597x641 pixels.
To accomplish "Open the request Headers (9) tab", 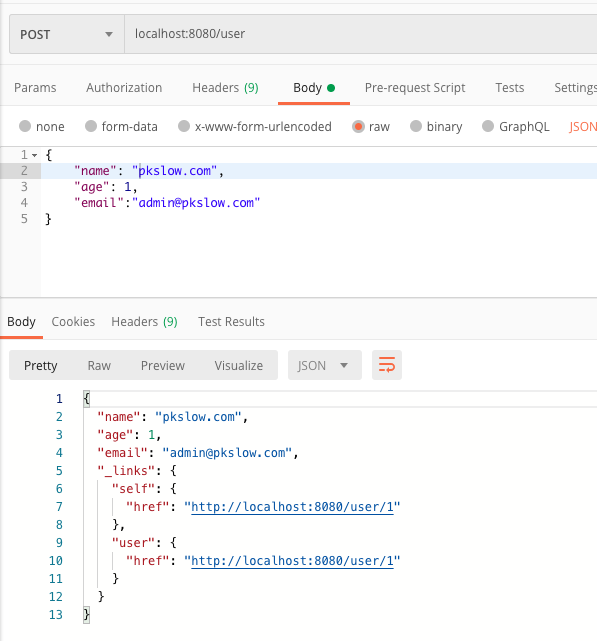I will click(x=225, y=87).
